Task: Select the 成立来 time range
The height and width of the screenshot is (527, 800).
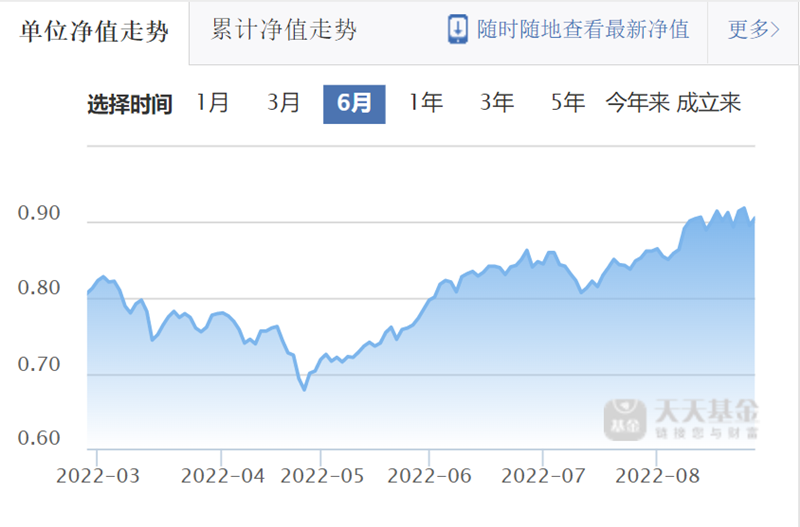Action: pos(709,103)
